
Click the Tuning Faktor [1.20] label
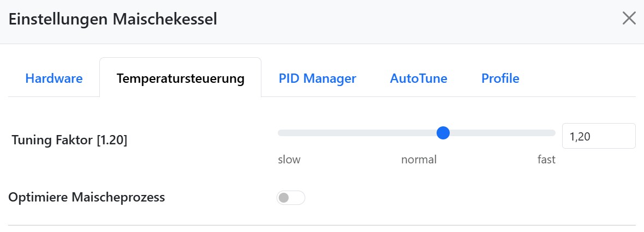[69, 141]
